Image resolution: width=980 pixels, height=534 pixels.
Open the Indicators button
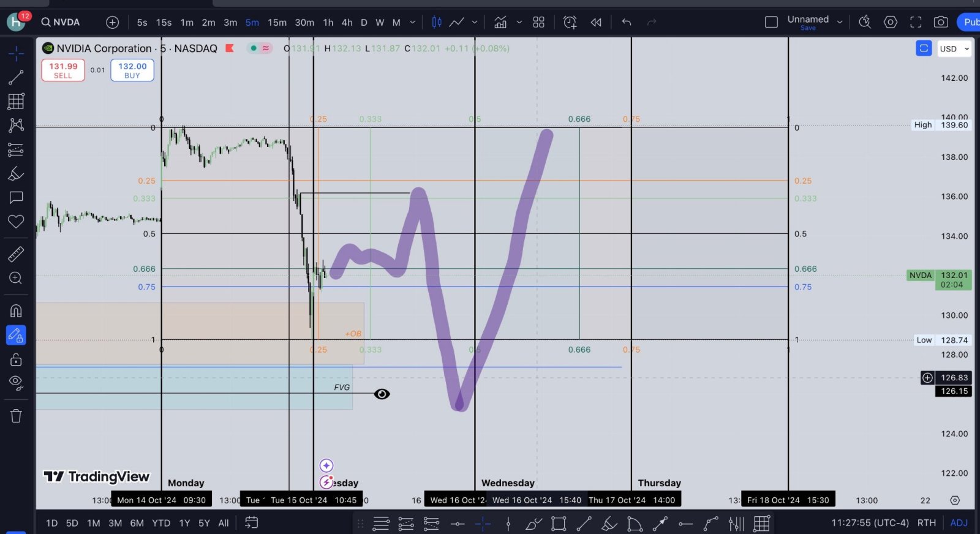click(500, 22)
